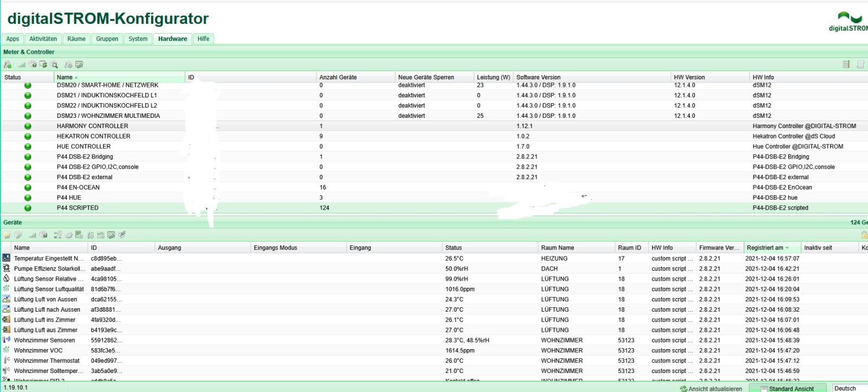Click the brick with question mark in Geräte toolbar
868x392 pixels.
click(43, 235)
